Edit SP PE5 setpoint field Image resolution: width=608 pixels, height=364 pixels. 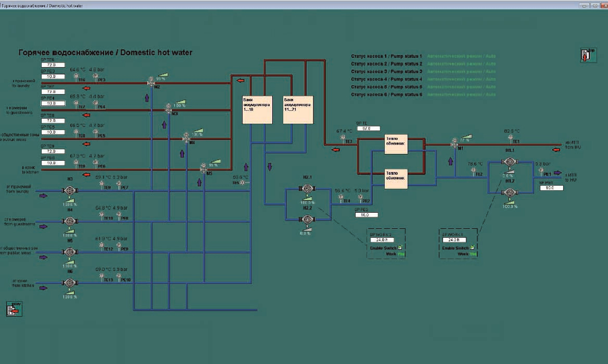coord(53,133)
